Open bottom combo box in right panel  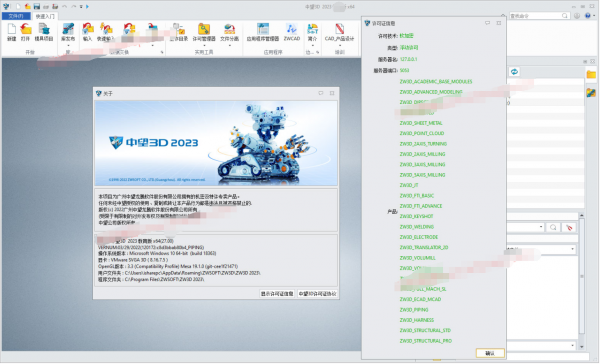[x=541, y=345]
